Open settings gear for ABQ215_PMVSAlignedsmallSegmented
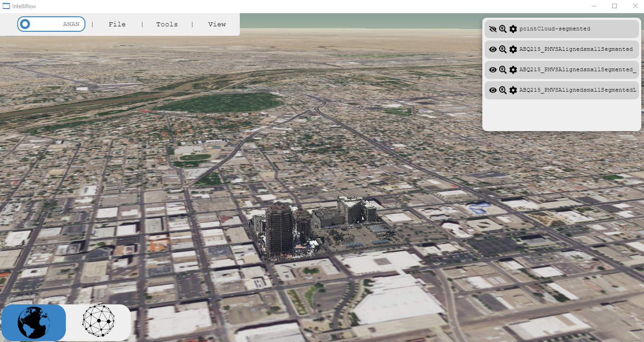 pos(513,49)
